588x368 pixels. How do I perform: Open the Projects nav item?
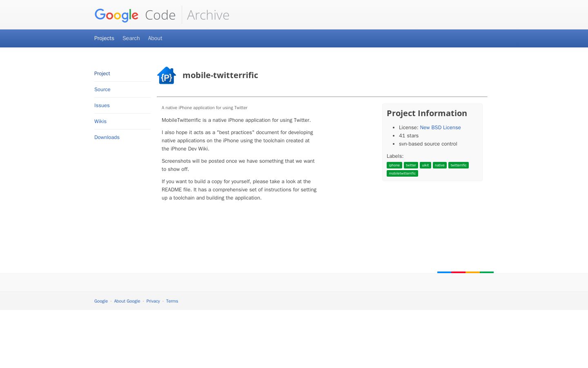[104, 38]
